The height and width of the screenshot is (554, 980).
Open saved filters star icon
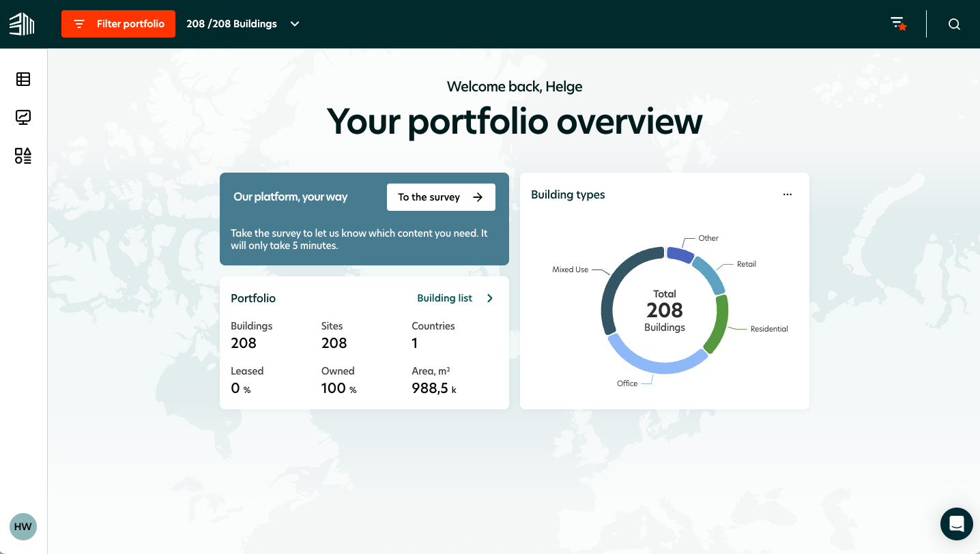pyautogui.click(x=899, y=24)
